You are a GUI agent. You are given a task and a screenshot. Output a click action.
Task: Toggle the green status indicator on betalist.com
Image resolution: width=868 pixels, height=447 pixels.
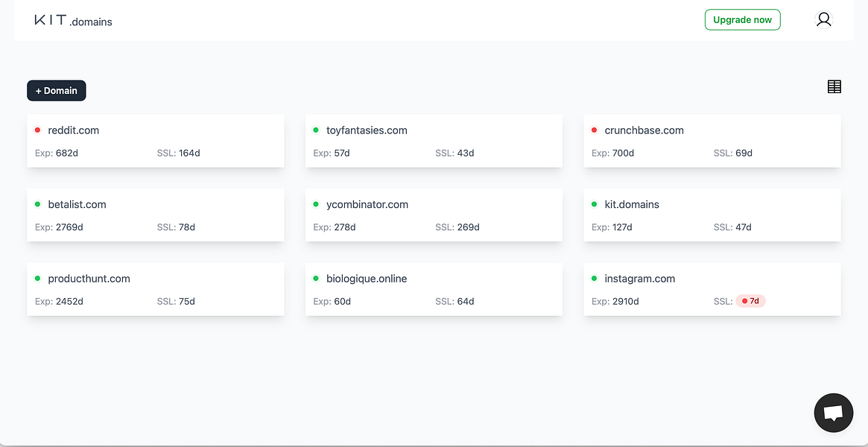coord(38,204)
